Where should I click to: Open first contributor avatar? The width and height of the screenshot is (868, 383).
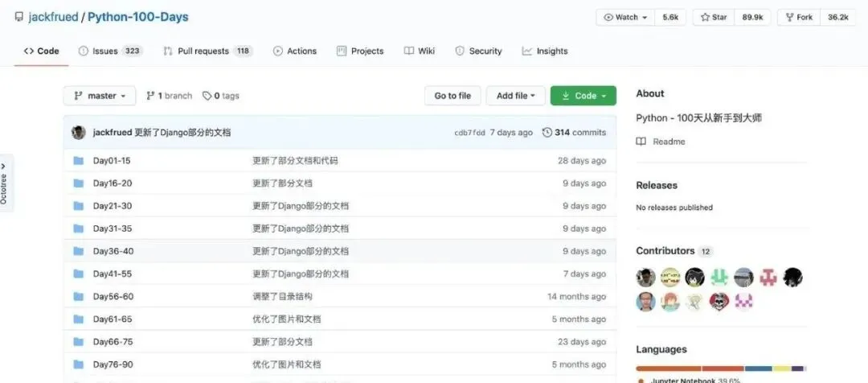(645, 277)
